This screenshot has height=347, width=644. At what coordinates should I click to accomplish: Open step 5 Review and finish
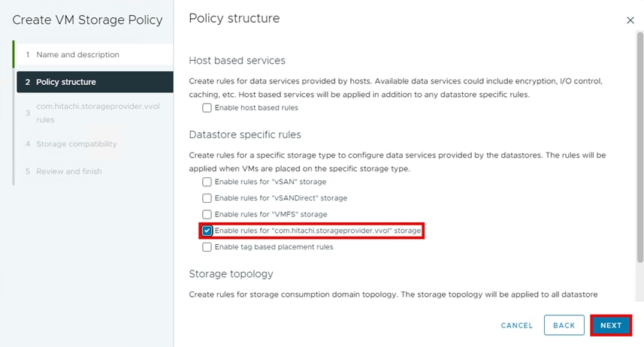pyautogui.click(x=68, y=171)
